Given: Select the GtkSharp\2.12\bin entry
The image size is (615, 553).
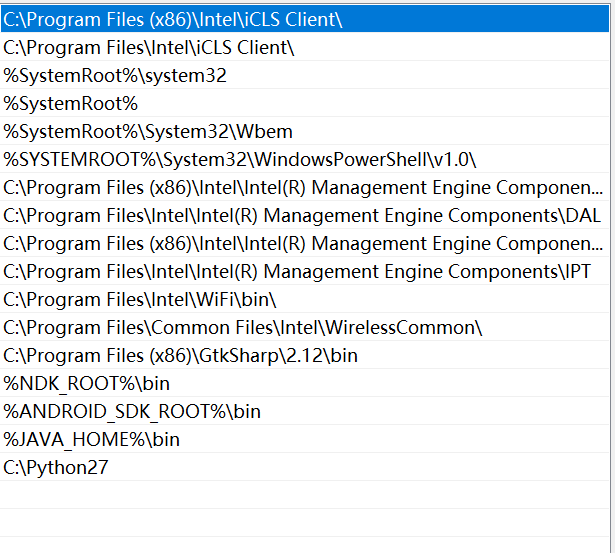Looking at the screenshot, I should pos(181,355).
